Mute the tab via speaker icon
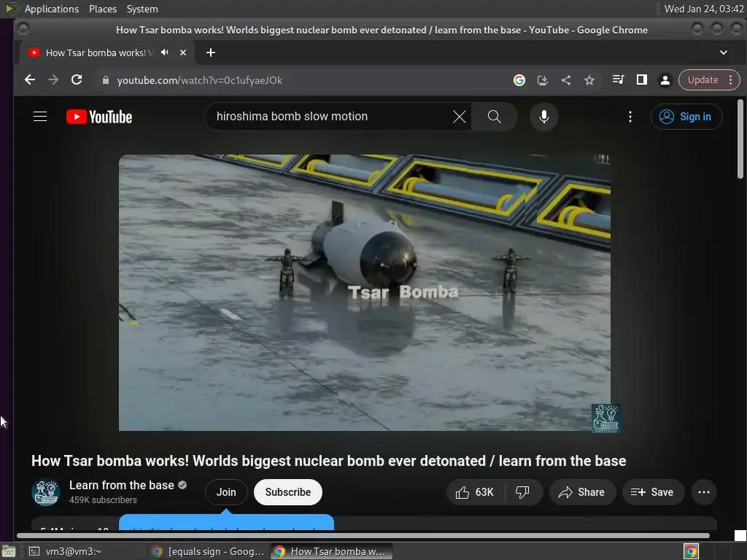 pyautogui.click(x=164, y=52)
